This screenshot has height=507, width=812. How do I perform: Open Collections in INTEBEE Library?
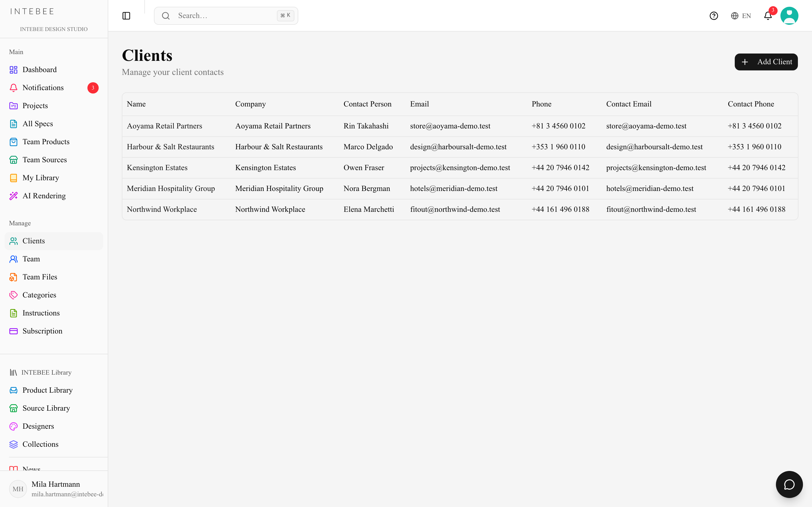(54, 444)
